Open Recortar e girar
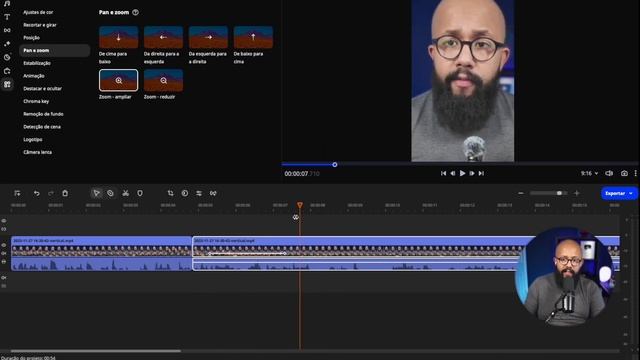640x360 pixels. 40,25
